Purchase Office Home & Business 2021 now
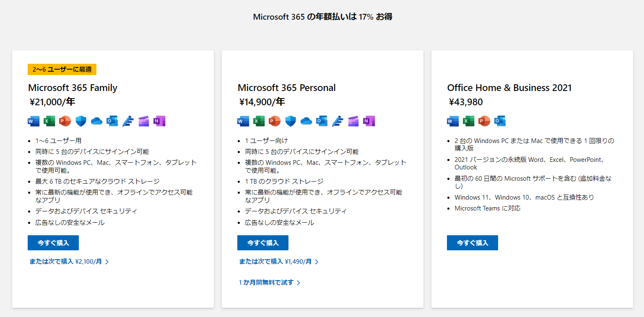The image size is (644, 317). (x=473, y=243)
